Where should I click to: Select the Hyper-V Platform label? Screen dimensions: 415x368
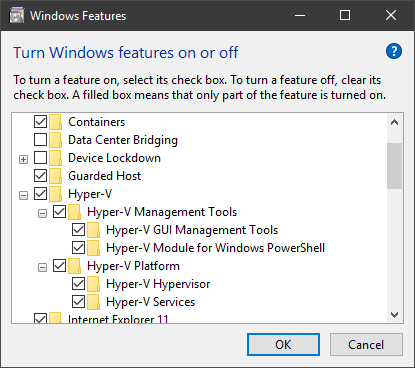coord(133,266)
